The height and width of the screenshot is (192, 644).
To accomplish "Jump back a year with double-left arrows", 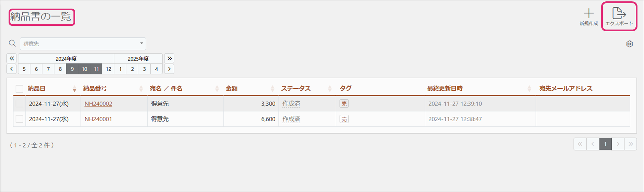I will [12, 58].
